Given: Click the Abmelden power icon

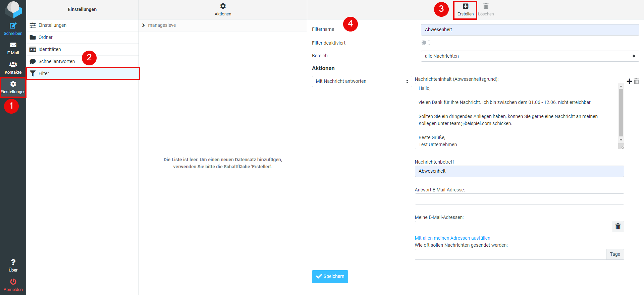Looking at the screenshot, I should (x=13, y=282).
